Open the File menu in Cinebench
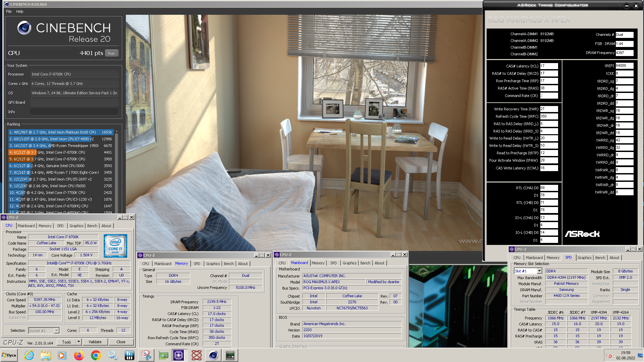The image size is (644, 362). [x=9, y=11]
